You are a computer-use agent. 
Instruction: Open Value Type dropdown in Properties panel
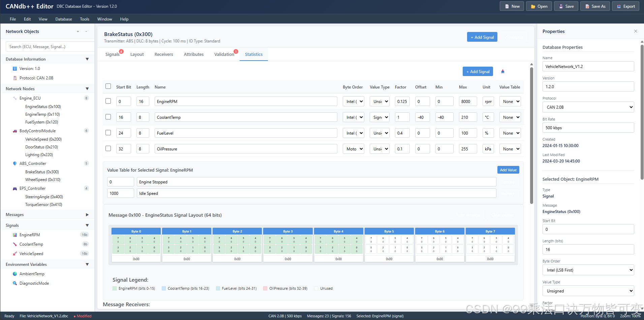click(588, 291)
